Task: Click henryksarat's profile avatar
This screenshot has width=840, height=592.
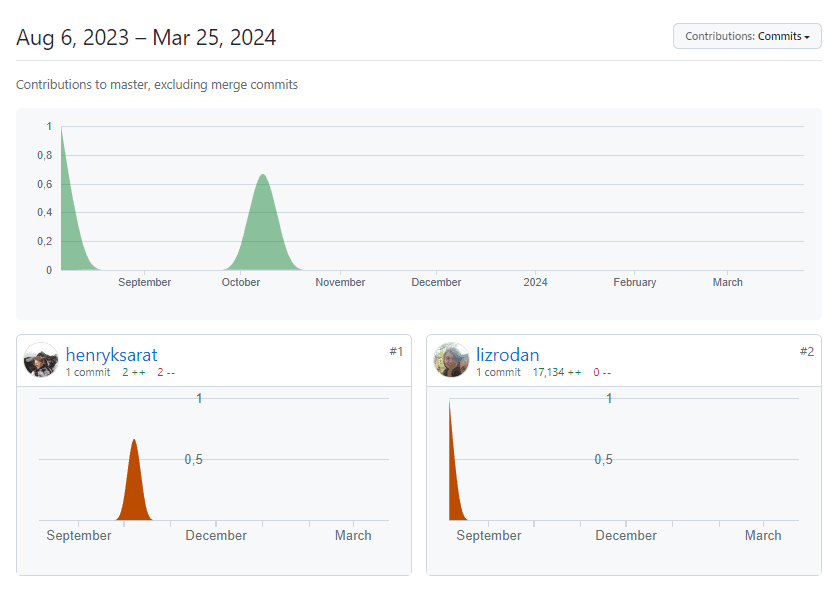Action: pyautogui.click(x=41, y=360)
